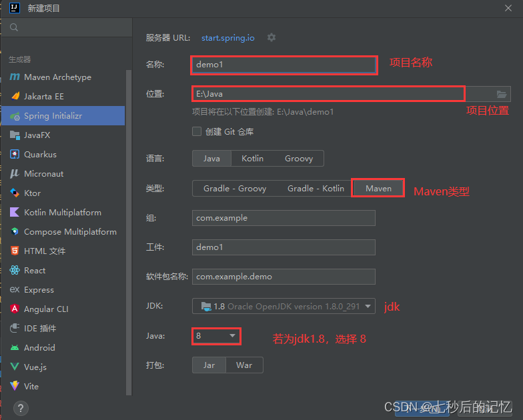
Task: Open the JDK 1.8 dropdown
Action: click(x=284, y=306)
